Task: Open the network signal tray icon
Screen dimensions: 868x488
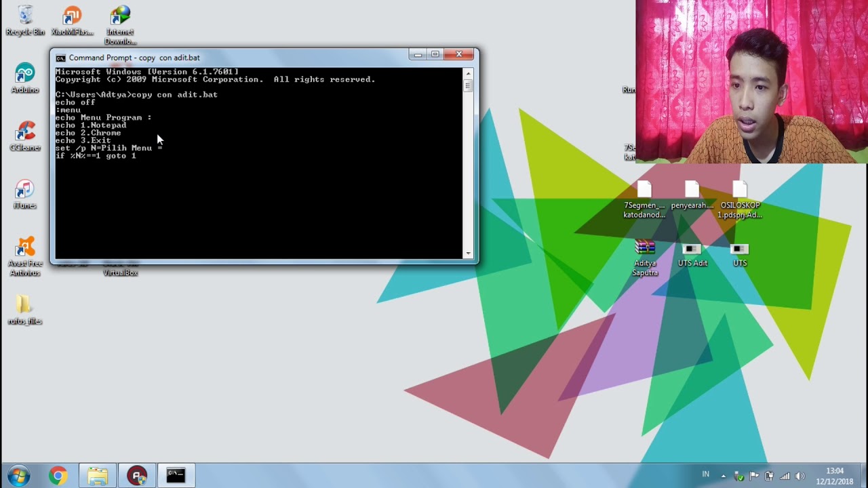Action: (785, 476)
